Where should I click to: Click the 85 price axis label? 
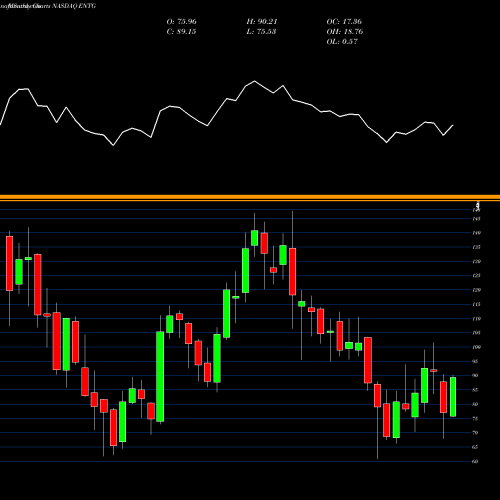point(475,390)
